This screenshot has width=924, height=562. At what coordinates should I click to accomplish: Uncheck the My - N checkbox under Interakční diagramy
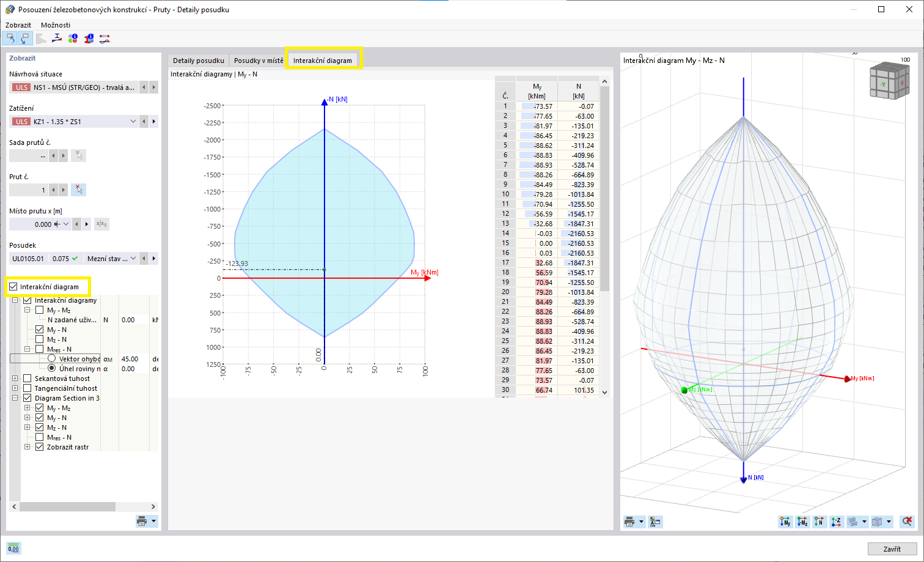click(40, 330)
